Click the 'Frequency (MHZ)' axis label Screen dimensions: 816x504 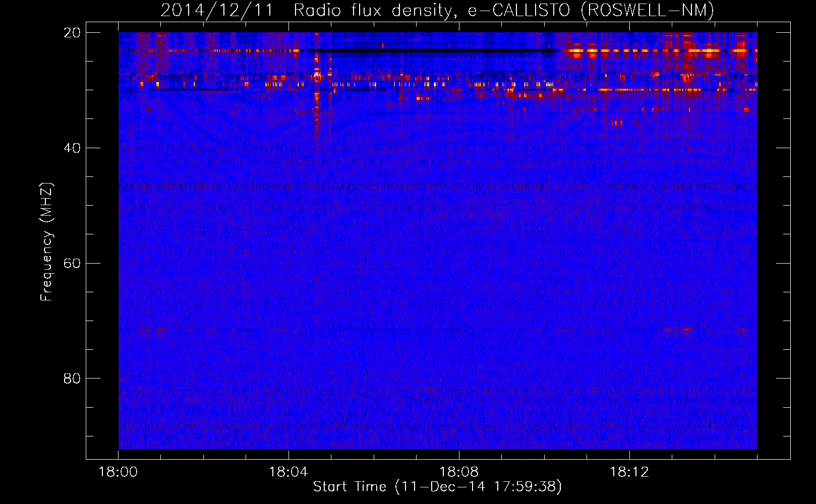[46, 242]
